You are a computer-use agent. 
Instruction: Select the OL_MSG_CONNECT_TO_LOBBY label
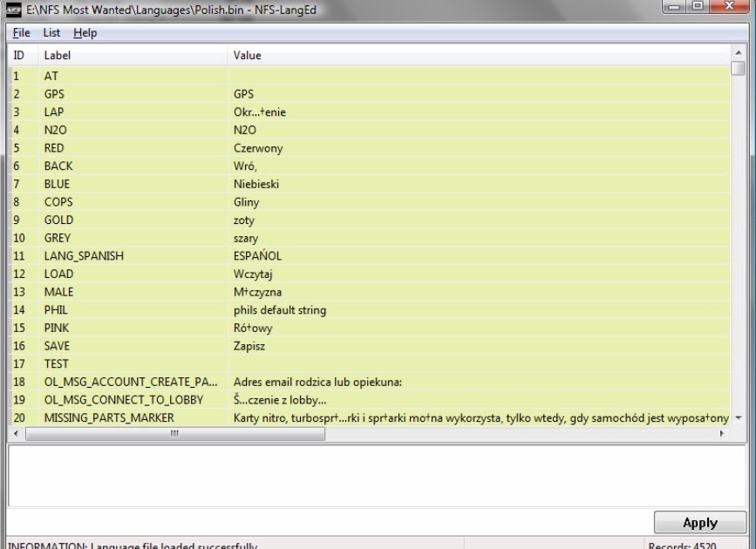click(124, 400)
